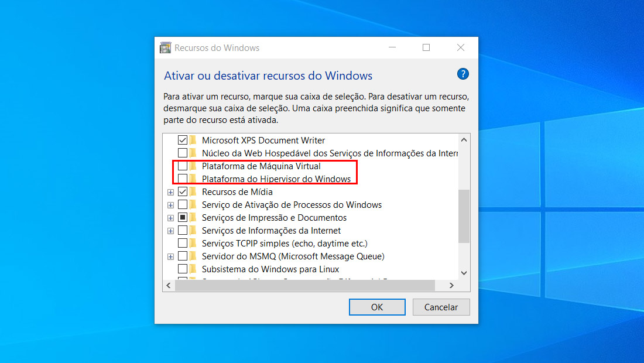Screen dimensions: 644x363
Task: Enable Subsistema do Windows para Linux checkbox
Action: (x=183, y=269)
